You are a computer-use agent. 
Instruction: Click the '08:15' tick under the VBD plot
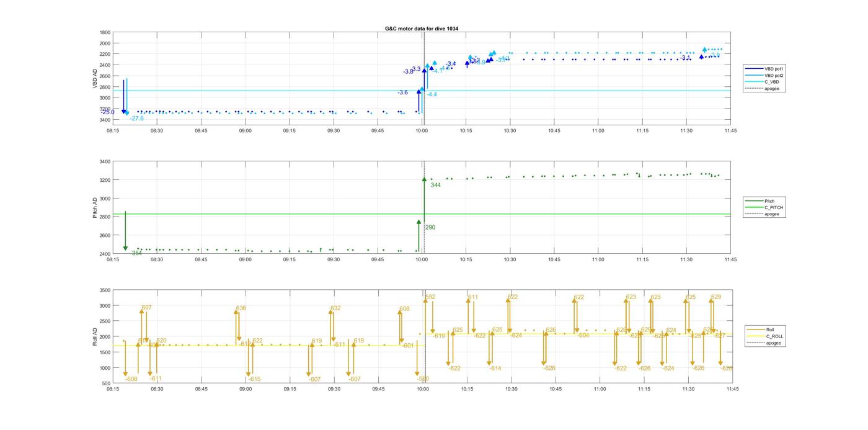click(x=113, y=130)
